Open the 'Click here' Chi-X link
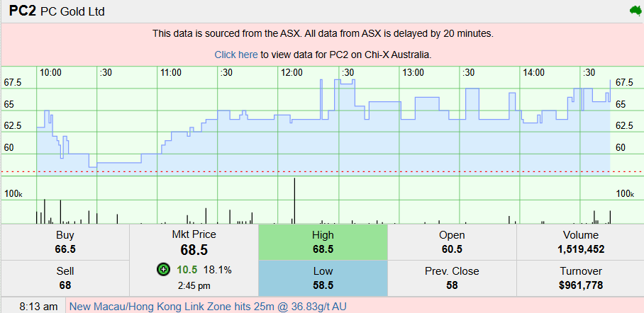Screen dimensions: 644x313 (x=236, y=55)
